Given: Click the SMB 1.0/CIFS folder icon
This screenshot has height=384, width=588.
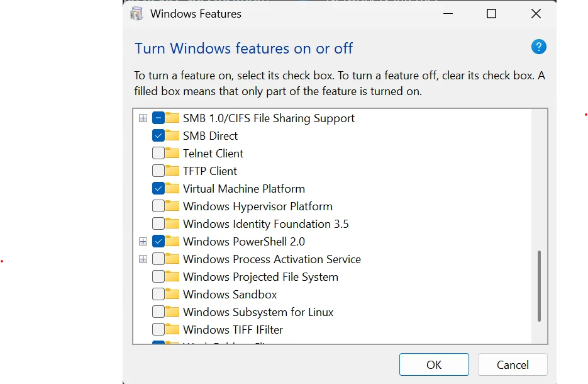Looking at the screenshot, I should pos(172,118).
